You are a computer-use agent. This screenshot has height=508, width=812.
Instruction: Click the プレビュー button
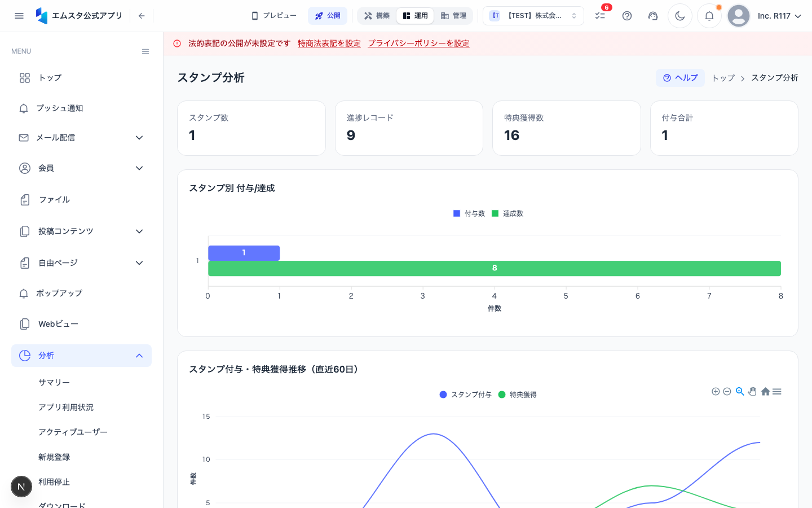tap(274, 16)
